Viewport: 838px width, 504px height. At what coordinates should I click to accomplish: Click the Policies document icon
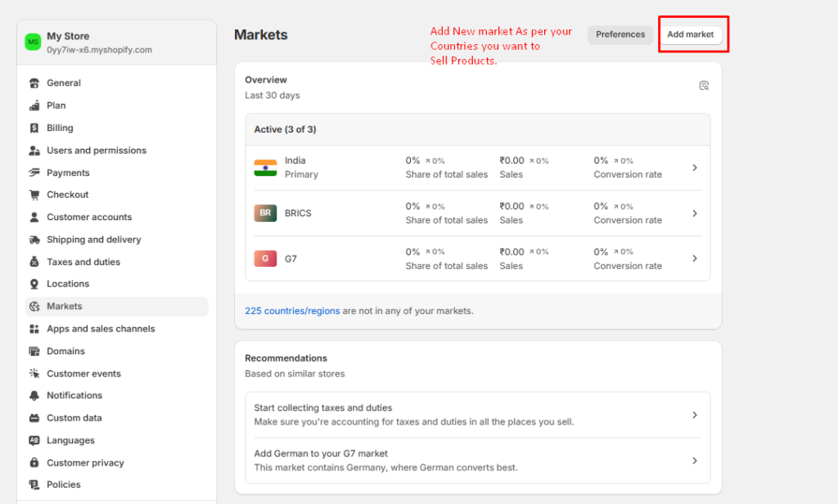tap(34, 484)
